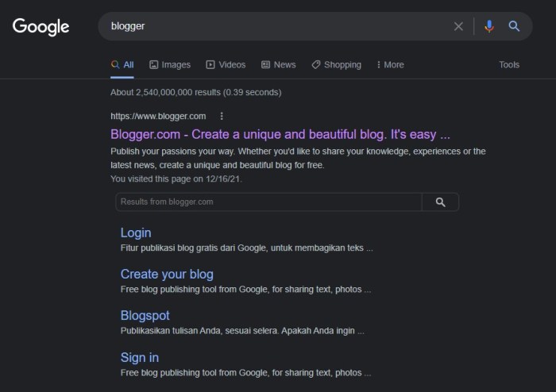Open the Login sitelink
Image resolution: width=556 pixels, height=392 pixels.
click(x=136, y=233)
